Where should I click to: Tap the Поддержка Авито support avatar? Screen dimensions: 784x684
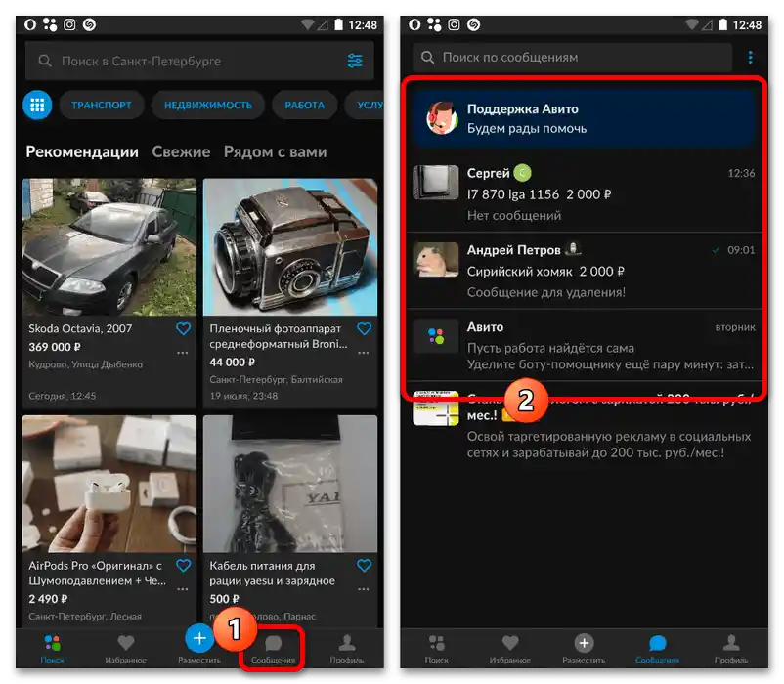click(442, 118)
